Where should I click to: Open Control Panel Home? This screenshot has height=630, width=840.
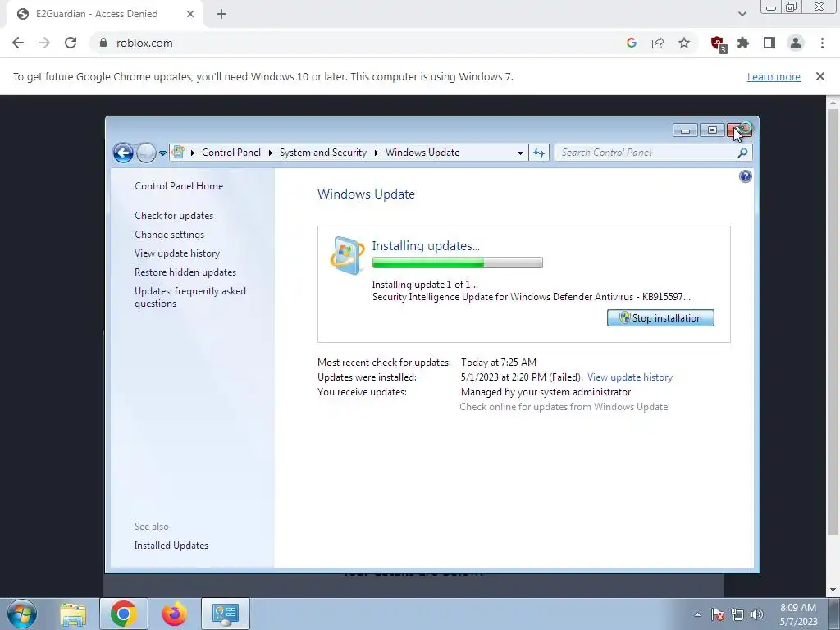179,186
